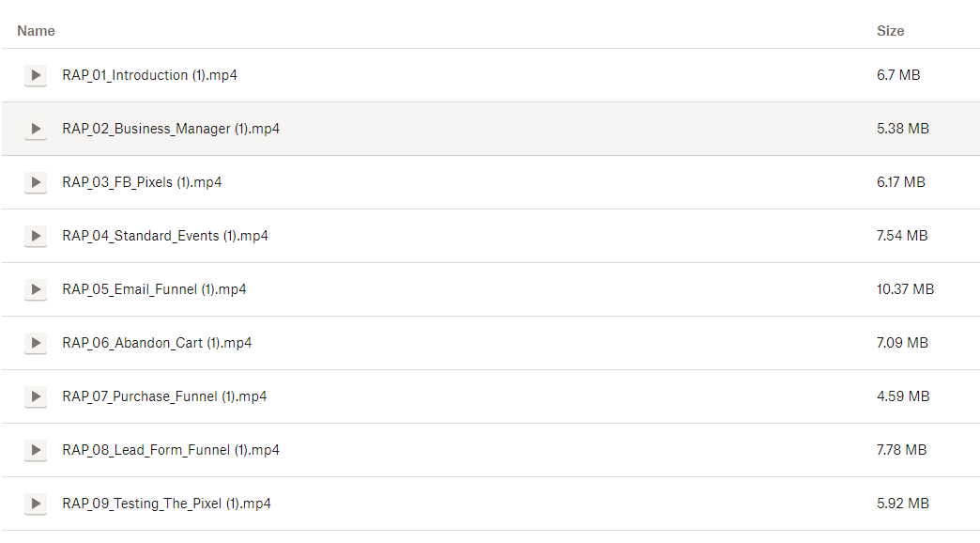This screenshot has height=543, width=980.
Task: Click the video icon for RAP_09_Testing_The_Pixel
Action: coord(36,504)
